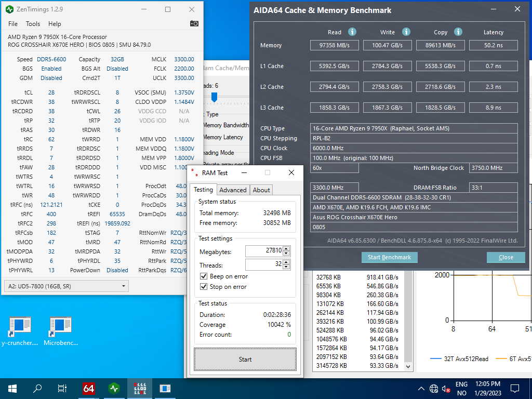Open the Windows Start menu
532x399 pixels.
click(x=12, y=389)
